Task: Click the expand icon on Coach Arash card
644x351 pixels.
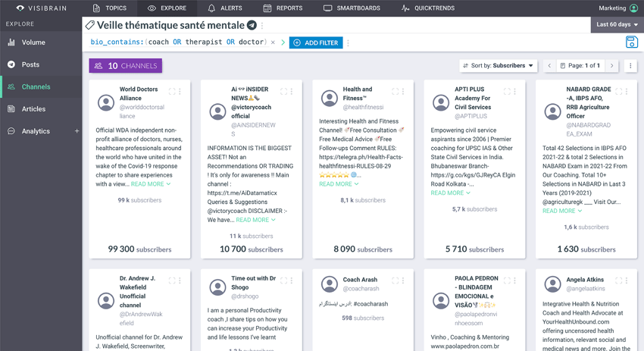Action: tap(395, 280)
